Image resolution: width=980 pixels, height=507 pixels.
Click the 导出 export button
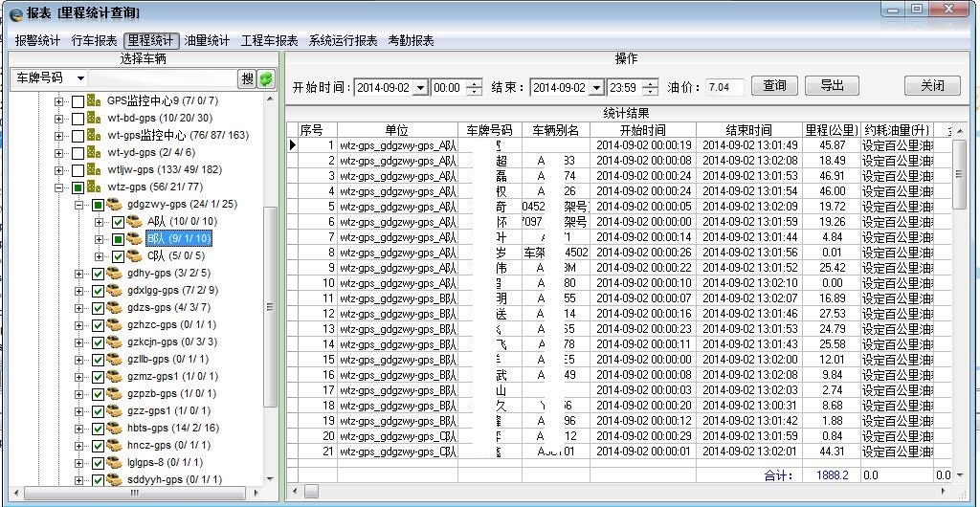point(832,86)
